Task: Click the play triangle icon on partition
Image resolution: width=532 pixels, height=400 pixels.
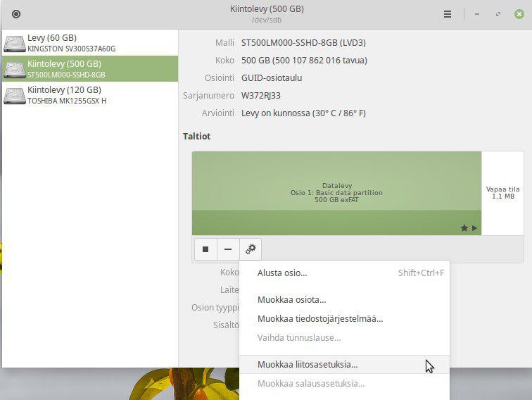Action: tap(474, 228)
